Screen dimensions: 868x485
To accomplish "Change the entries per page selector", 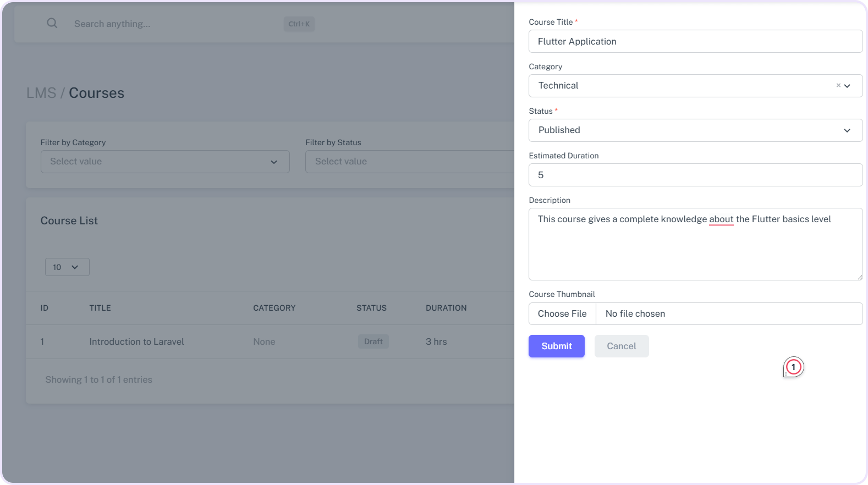I will click(x=67, y=267).
